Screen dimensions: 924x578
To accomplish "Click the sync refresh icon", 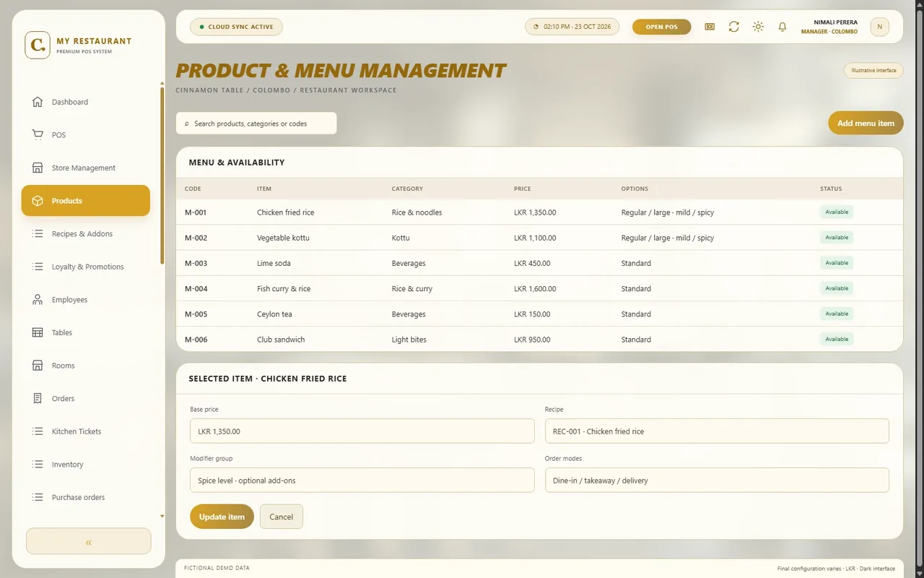I will pyautogui.click(x=733, y=27).
